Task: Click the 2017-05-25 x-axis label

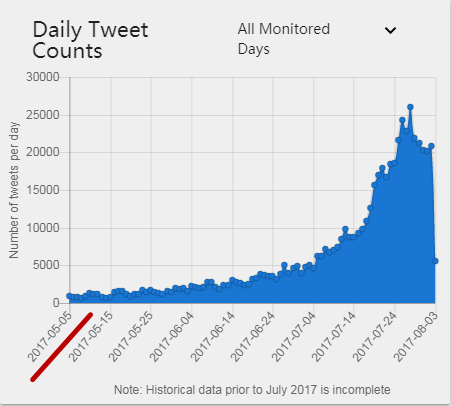Action: pyautogui.click(x=131, y=337)
